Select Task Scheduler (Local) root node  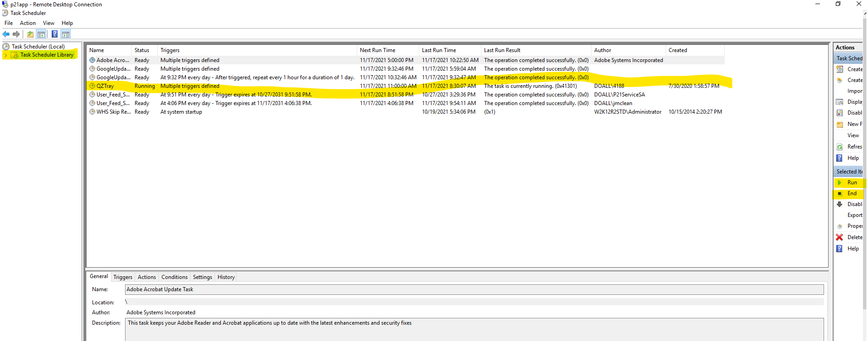click(38, 47)
